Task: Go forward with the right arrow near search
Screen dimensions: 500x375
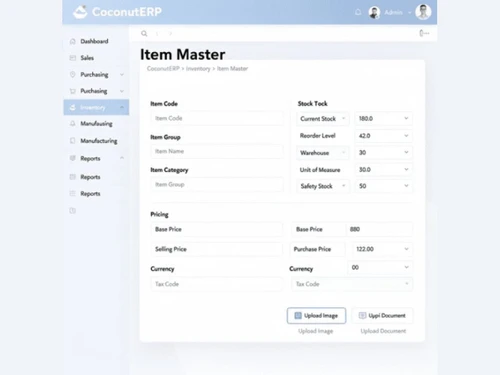Action: [x=170, y=33]
